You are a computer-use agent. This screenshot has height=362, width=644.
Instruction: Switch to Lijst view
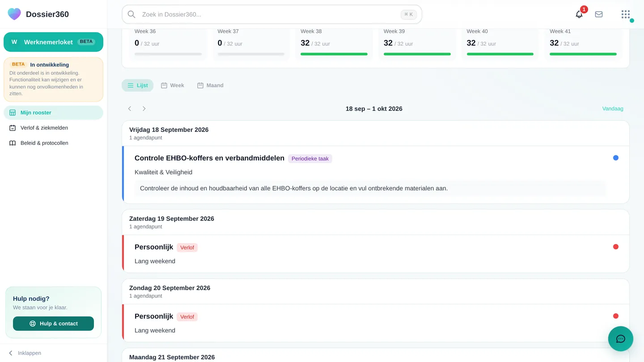[137, 85]
